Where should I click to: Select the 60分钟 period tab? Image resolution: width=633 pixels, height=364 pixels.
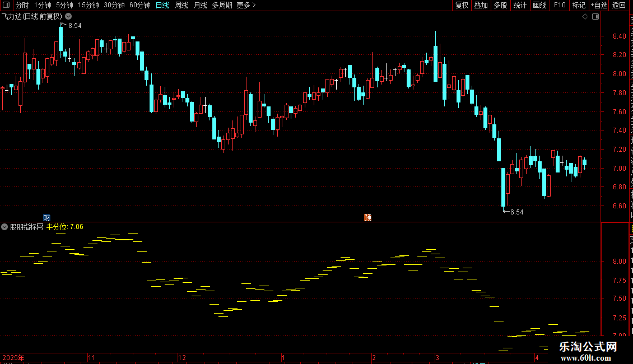click(x=140, y=5)
